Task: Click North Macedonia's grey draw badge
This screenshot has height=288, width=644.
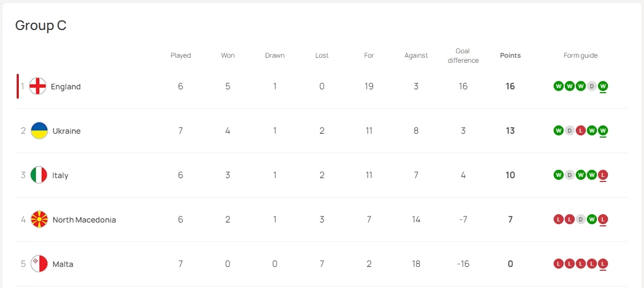Action: click(x=581, y=219)
